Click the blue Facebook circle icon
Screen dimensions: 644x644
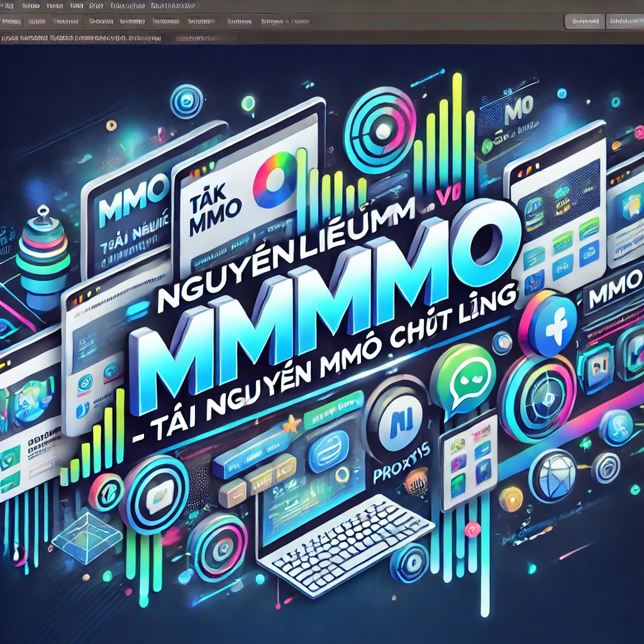click(x=546, y=321)
